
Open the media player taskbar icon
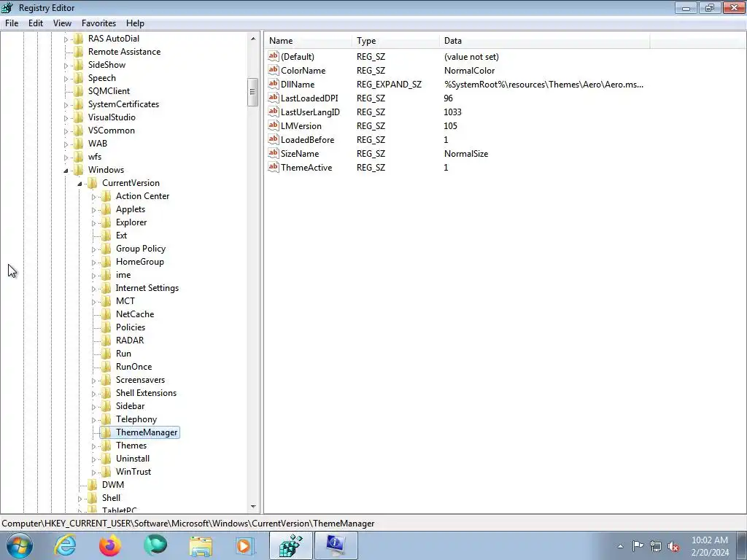click(246, 545)
